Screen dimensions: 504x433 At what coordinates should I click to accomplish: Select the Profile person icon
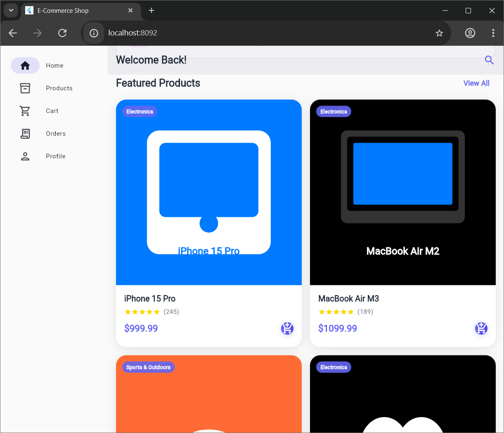click(25, 156)
